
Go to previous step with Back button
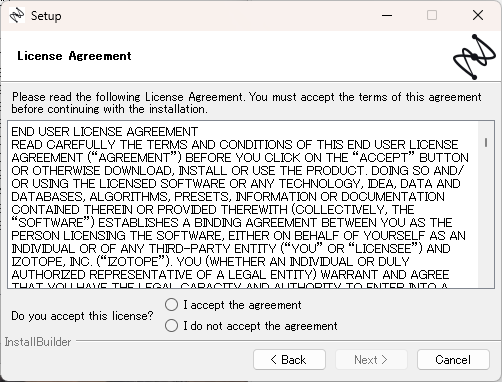pyautogui.click(x=289, y=360)
